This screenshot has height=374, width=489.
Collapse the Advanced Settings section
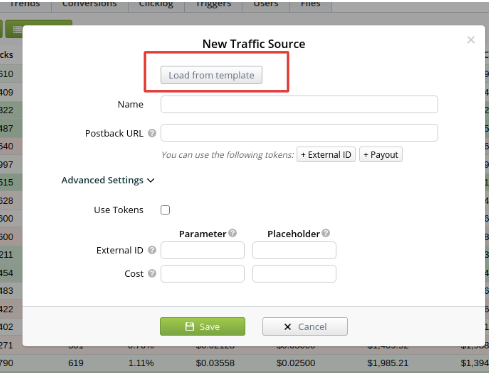pos(108,180)
